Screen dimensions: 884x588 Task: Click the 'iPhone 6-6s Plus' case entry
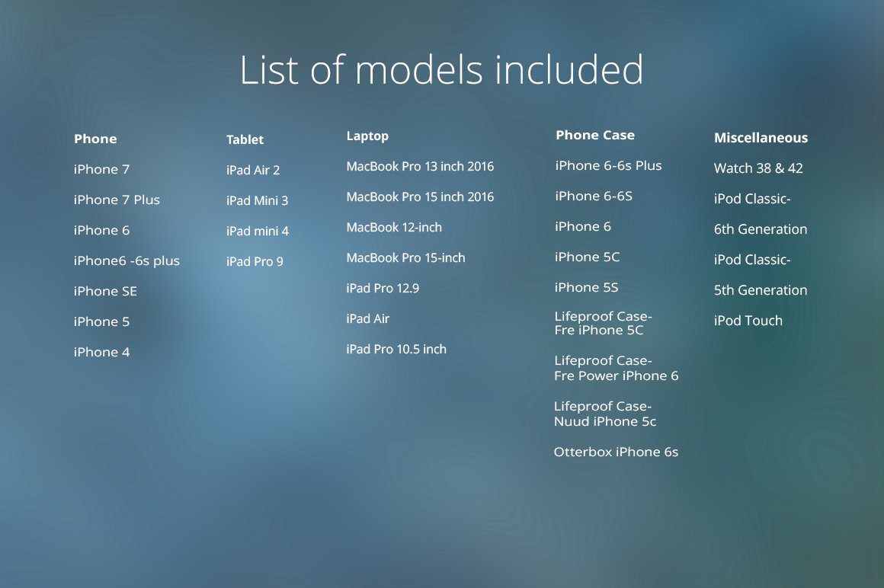pyautogui.click(x=608, y=165)
